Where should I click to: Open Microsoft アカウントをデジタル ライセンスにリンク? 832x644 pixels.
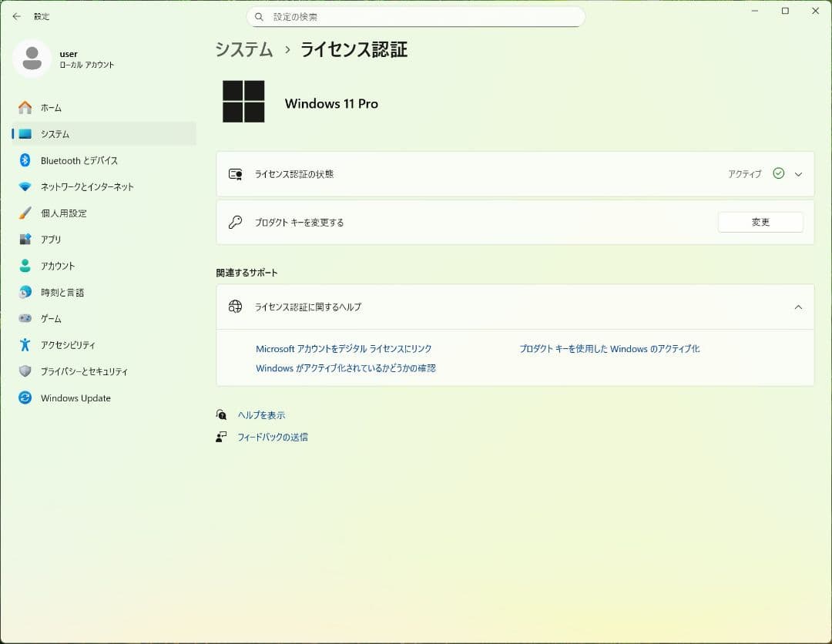point(344,348)
